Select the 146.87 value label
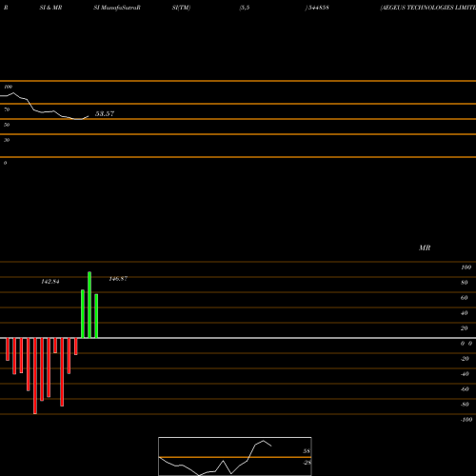Image resolution: width=476 pixels, height=476 pixels. point(118,279)
